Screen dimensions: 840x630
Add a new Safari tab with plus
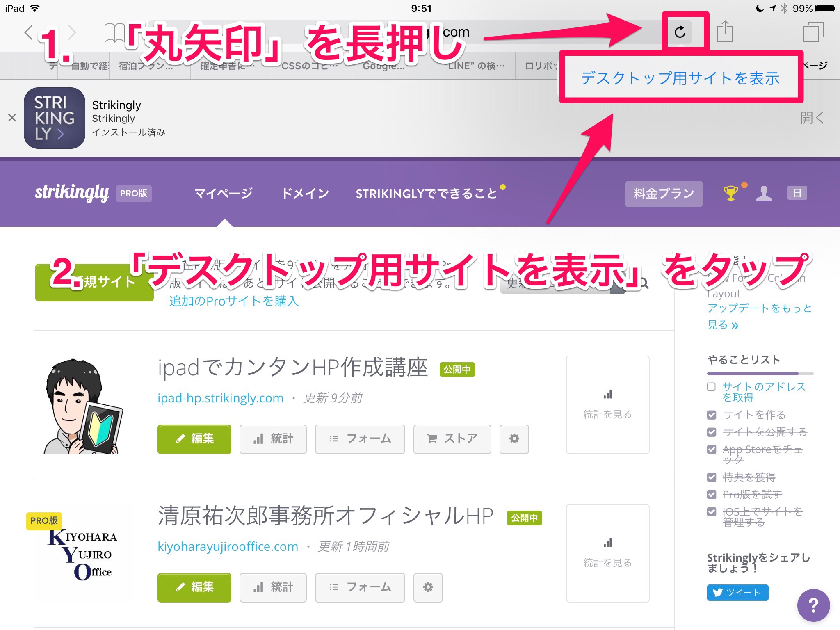point(769,32)
